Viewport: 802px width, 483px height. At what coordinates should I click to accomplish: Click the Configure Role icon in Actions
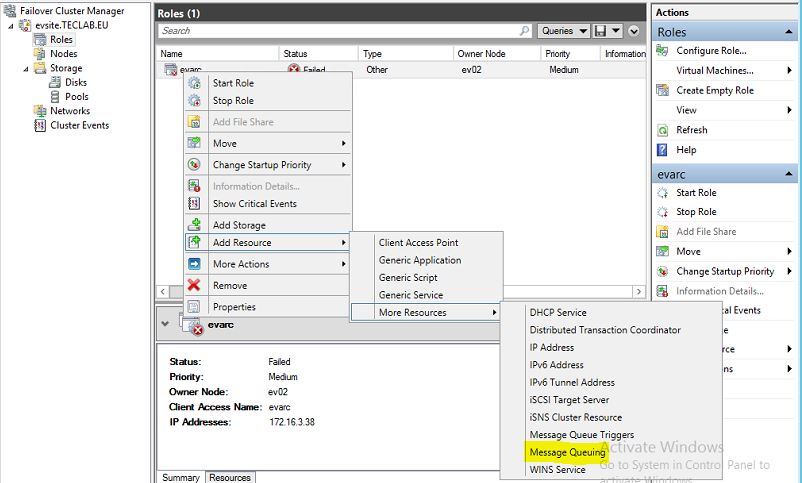coord(664,51)
